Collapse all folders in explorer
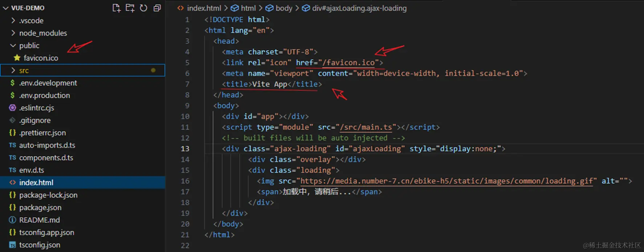Screen dimensions: 644x252 pos(157,8)
